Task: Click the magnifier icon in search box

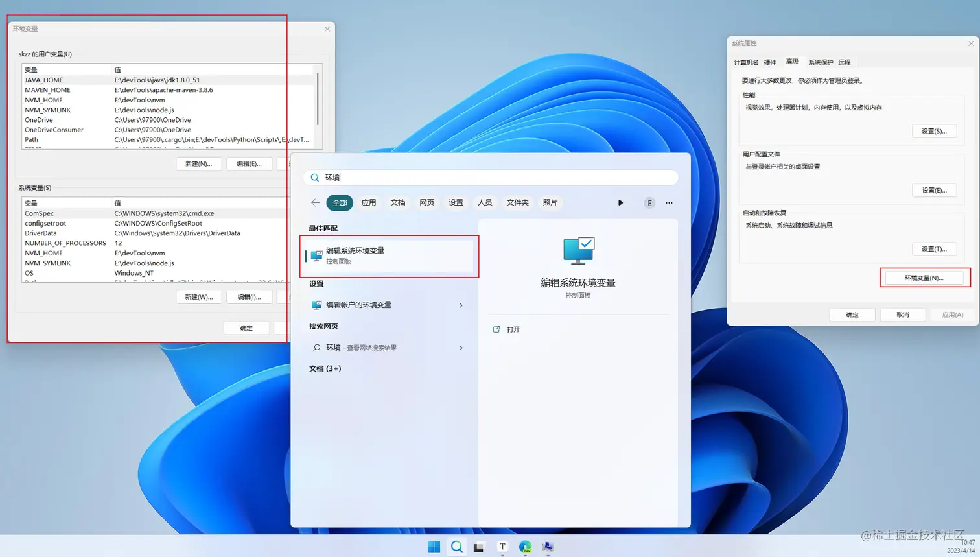Action: click(x=315, y=178)
